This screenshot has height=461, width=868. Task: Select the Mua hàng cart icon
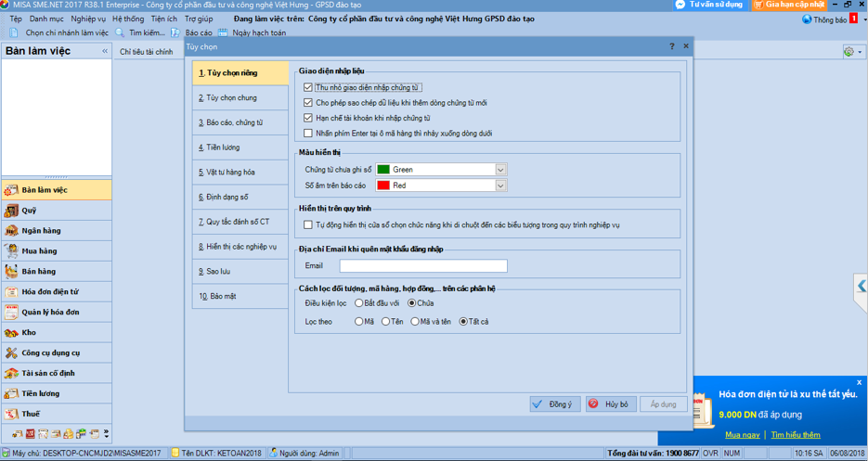[11, 251]
